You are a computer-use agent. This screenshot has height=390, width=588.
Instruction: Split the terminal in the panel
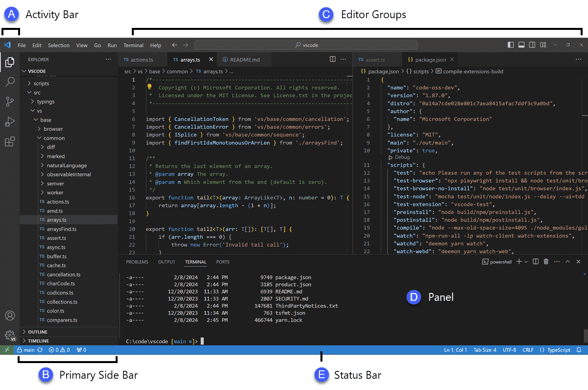[x=536, y=262]
